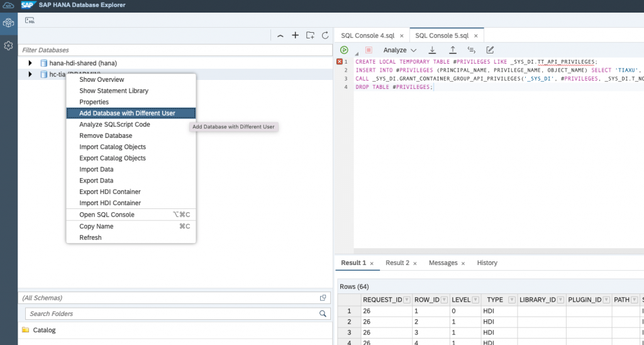This screenshot has width=644, height=345.
Task: Close the SQL Console 4.sql tab
Action: click(402, 36)
